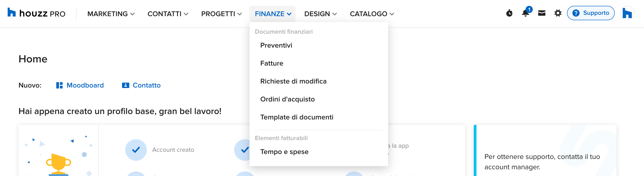Click the Houzz profile avatar
The height and width of the screenshot is (176, 644).
[627, 13]
